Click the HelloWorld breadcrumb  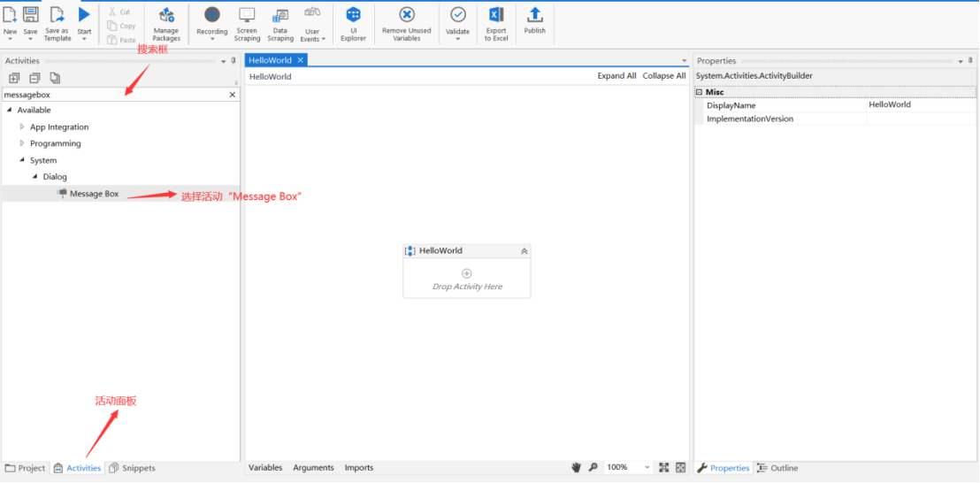[x=270, y=77]
